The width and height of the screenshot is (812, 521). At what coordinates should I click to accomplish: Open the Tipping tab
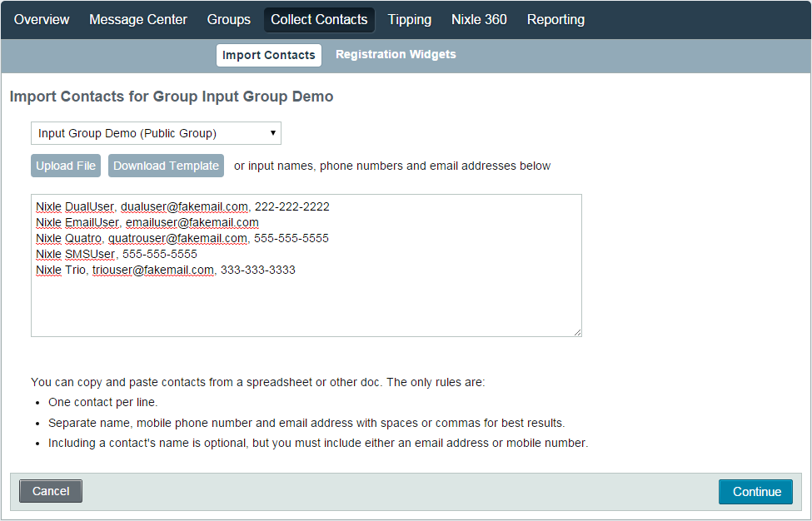[x=409, y=20]
